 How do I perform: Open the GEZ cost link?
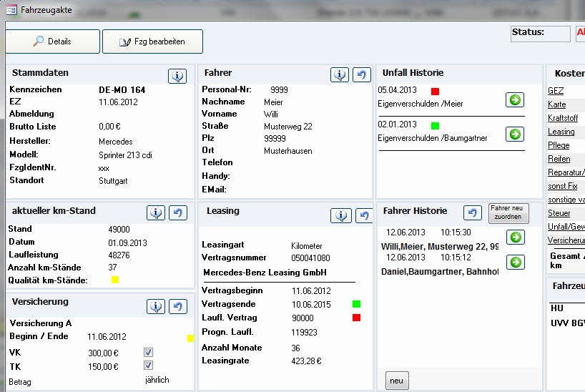(x=556, y=91)
